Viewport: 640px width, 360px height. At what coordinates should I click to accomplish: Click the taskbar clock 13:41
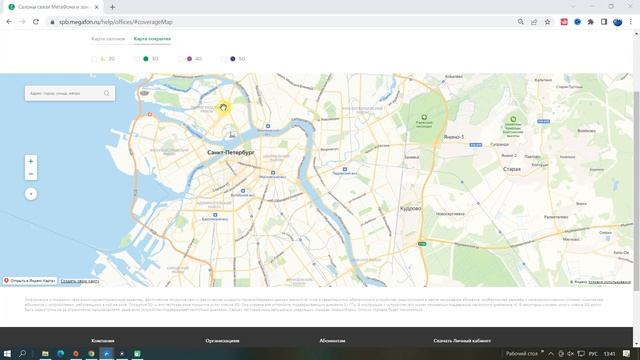pyautogui.click(x=609, y=353)
